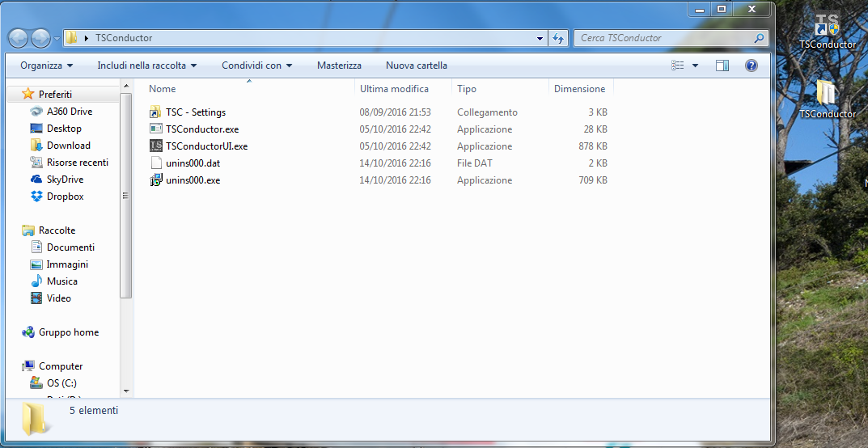Click the TSConductorUI.exe file name
868x448 pixels.
[x=206, y=146]
